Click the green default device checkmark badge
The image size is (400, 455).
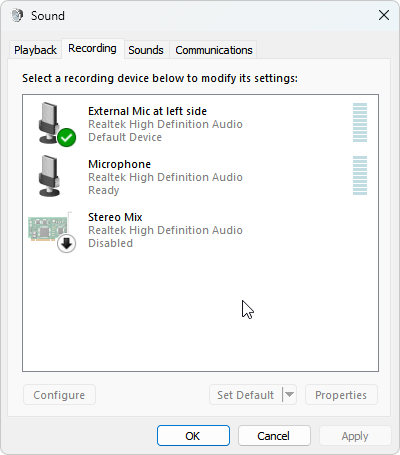pos(67,137)
